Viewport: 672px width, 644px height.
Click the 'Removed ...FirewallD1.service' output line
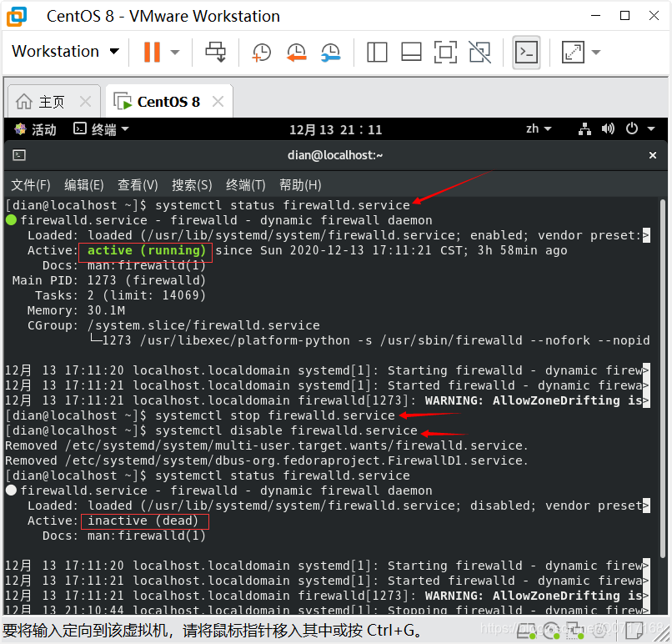266,460
